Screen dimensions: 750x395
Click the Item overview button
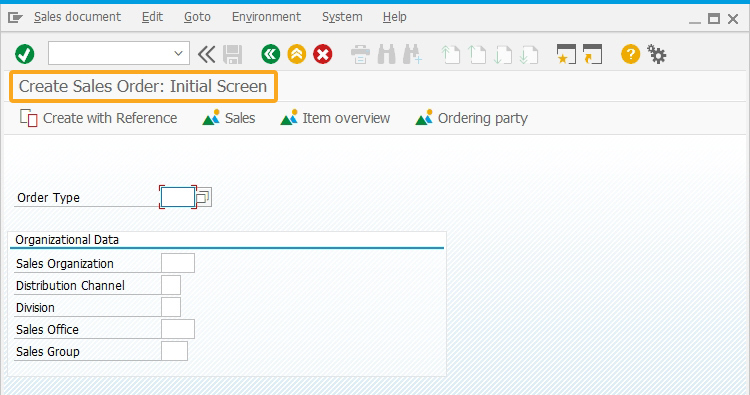(335, 118)
